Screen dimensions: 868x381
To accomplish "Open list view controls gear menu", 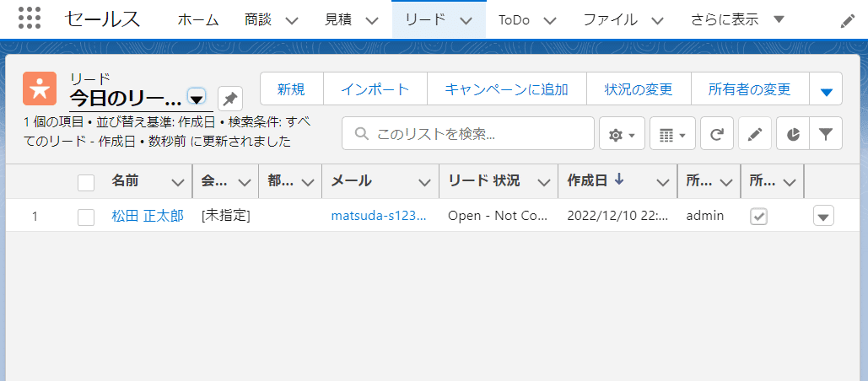I will tap(622, 133).
